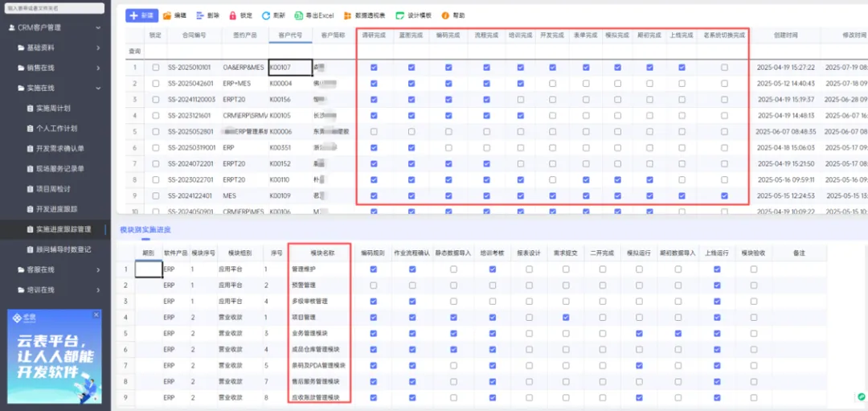Click the 签约产品 column header
This screenshot has width=868, height=411.
pyautogui.click(x=246, y=35)
